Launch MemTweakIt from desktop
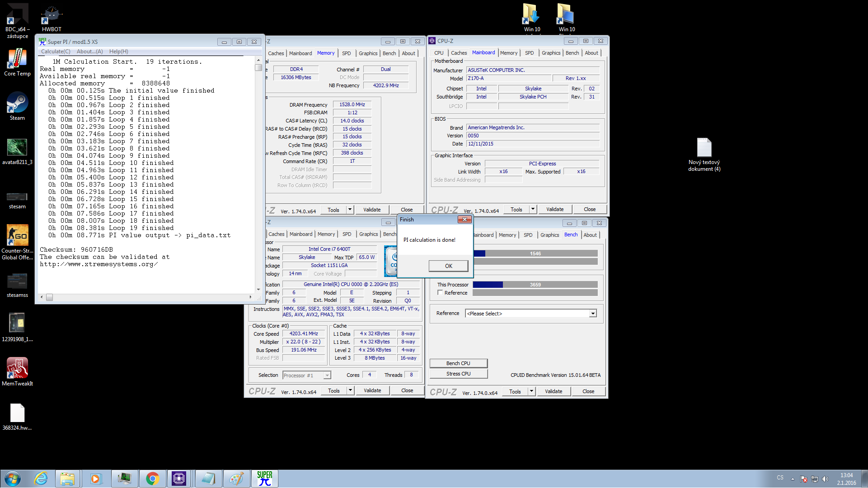This screenshot has width=868, height=488. [17, 368]
